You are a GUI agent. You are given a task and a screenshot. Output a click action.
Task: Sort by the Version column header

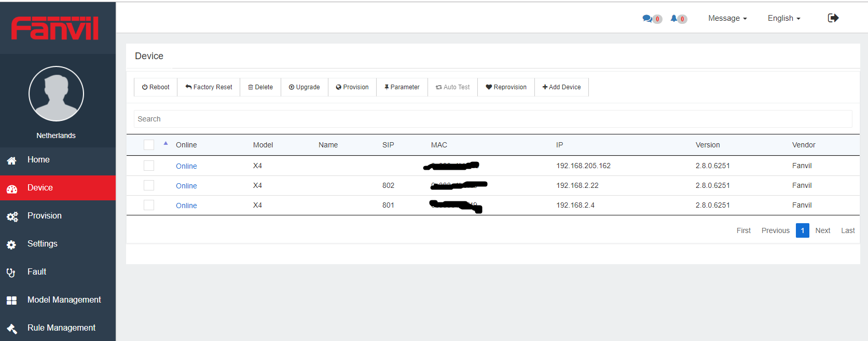pos(708,145)
